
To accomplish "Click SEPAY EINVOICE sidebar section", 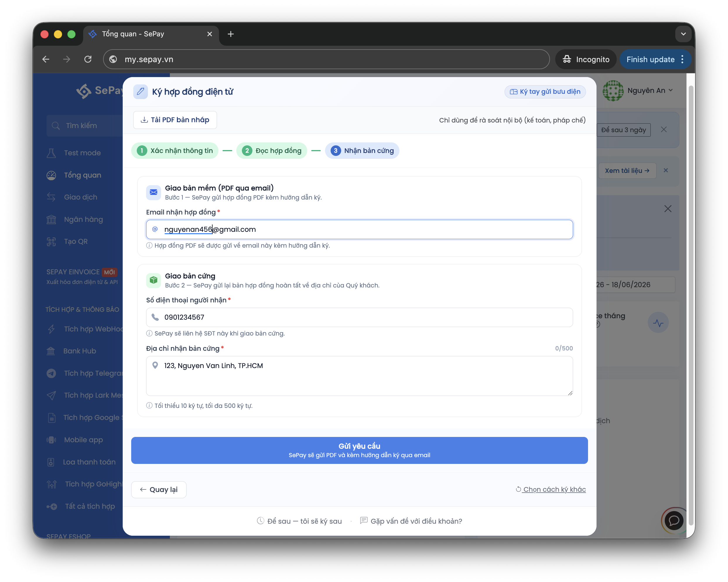I will [x=82, y=276].
